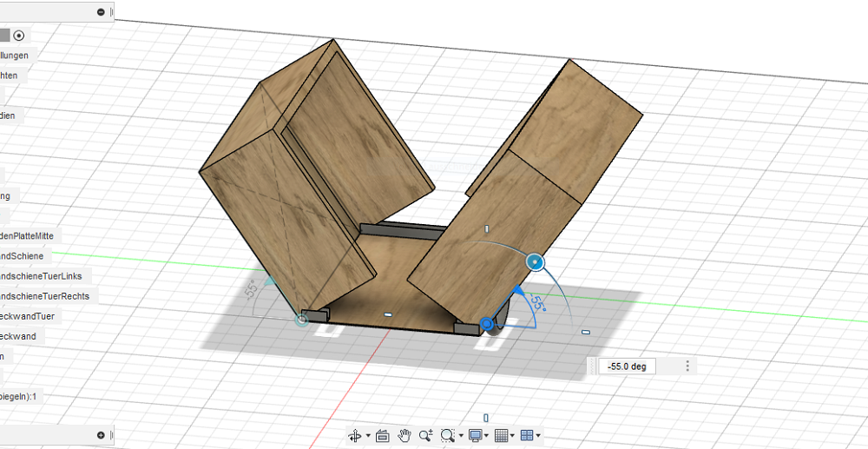Viewport: 868px width, 449px height.
Task: Select the Orbit tool in navigation bar
Action: [354, 435]
